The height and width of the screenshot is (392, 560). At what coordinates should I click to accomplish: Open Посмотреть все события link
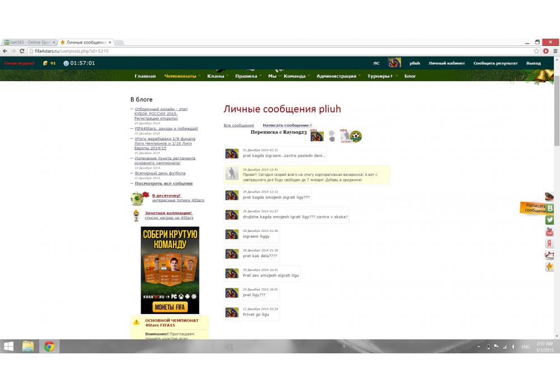click(164, 184)
